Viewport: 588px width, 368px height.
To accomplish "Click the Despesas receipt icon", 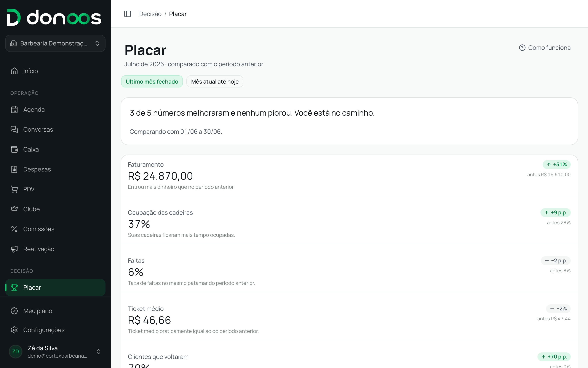I will tap(14, 169).
